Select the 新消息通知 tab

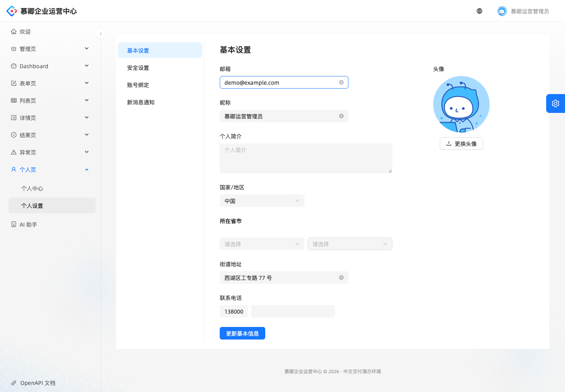click(160, 102)
